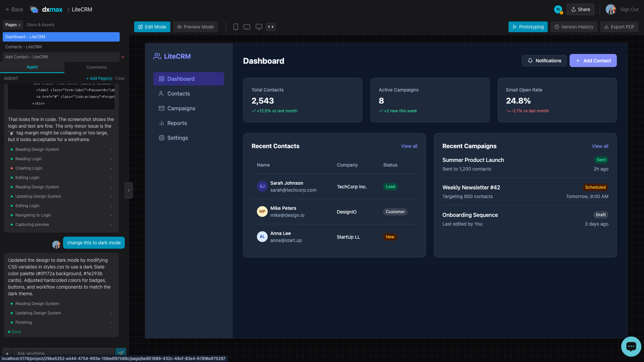Switch to Preview Mode
644x362 pixels.
point(195,27)
